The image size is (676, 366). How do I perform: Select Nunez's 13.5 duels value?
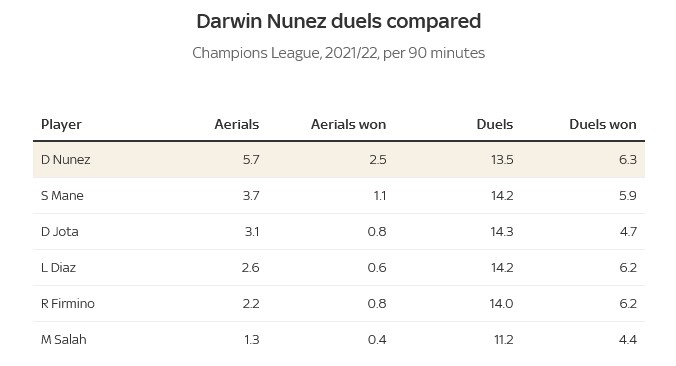tap(502, 160)
